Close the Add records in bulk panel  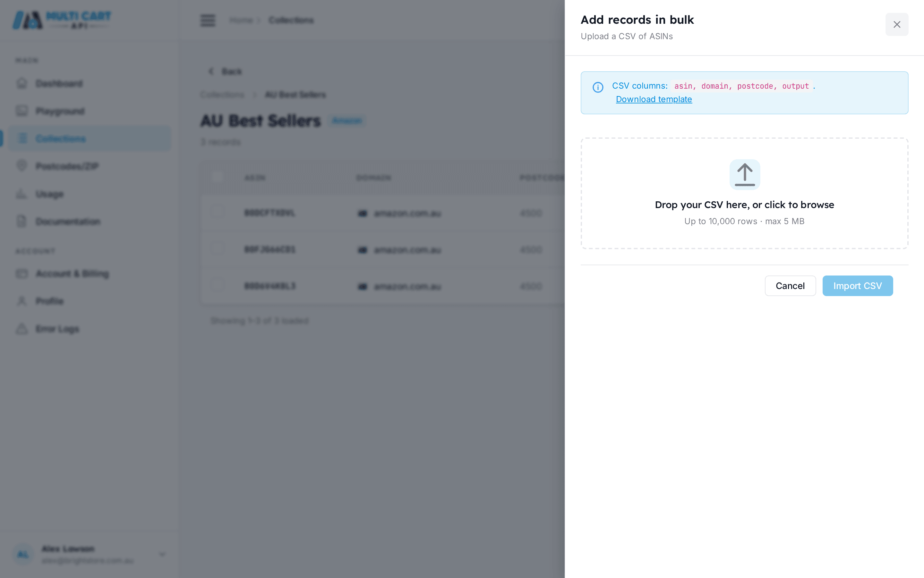(896, 24)
